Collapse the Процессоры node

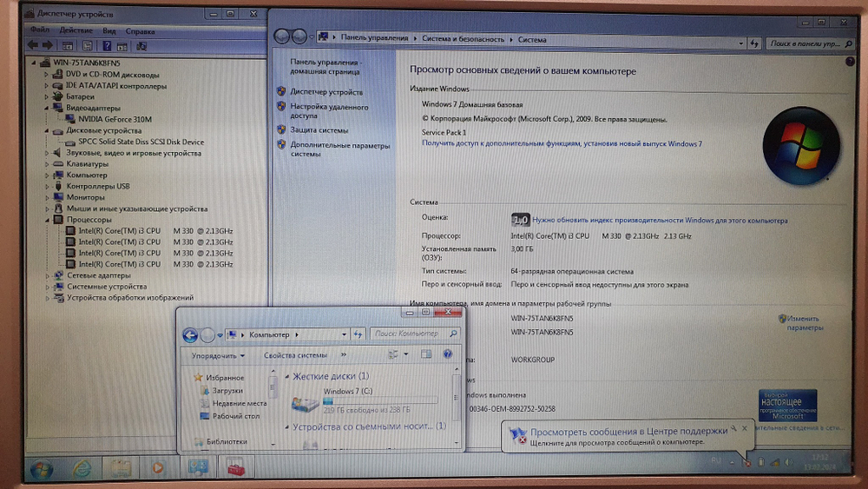(47, 220)
